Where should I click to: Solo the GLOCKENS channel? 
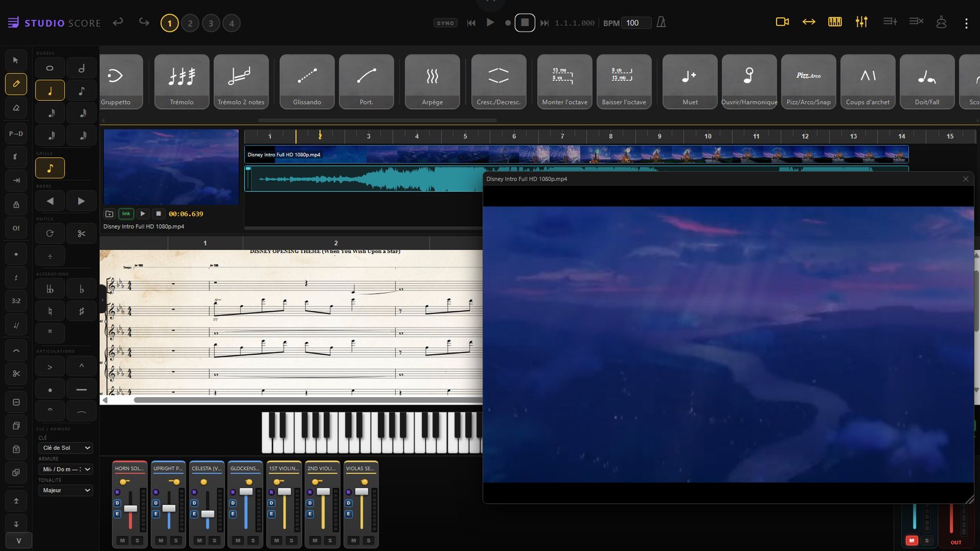253,541
